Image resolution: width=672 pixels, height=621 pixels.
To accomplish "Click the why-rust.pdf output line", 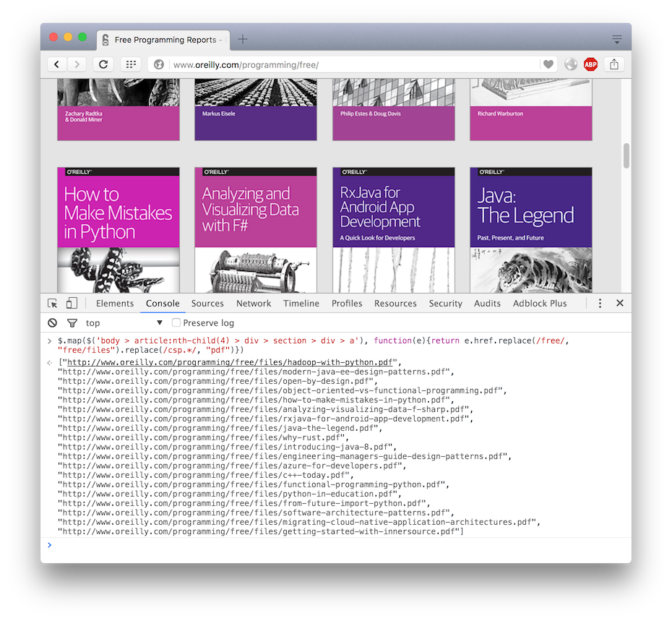I will pyautogui.click(x=203, y=437).
